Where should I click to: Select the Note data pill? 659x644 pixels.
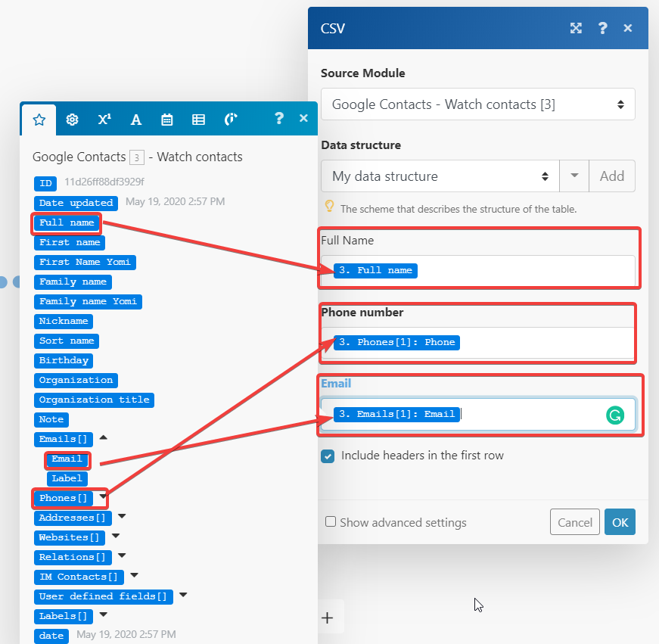[51, 419]
